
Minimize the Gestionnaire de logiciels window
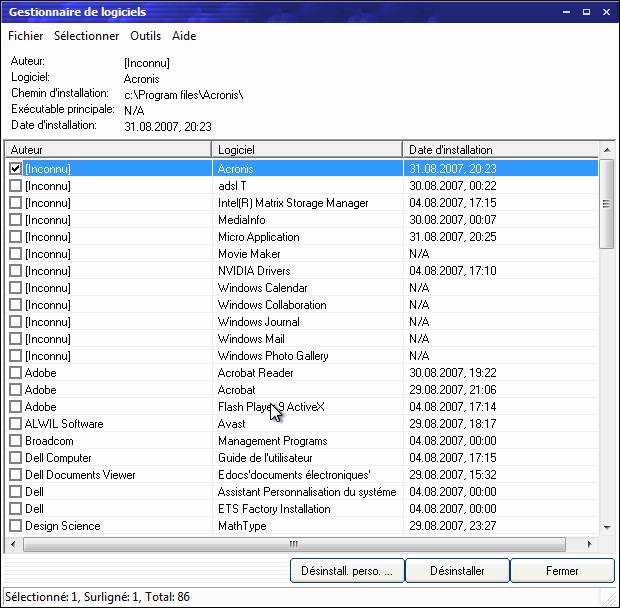567,12
